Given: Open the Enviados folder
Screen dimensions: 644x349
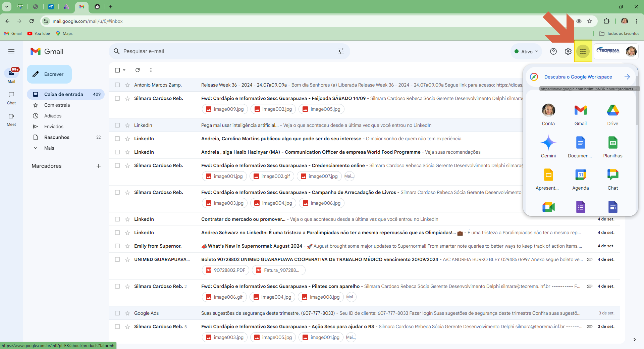Looking at the screenshot, I should point(54,127).
